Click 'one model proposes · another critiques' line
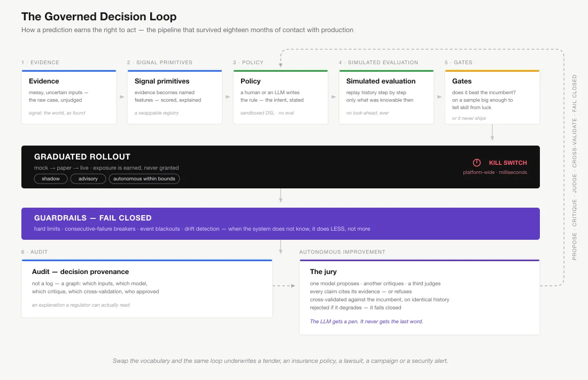 pyautogui.click(x=375, y=284)
